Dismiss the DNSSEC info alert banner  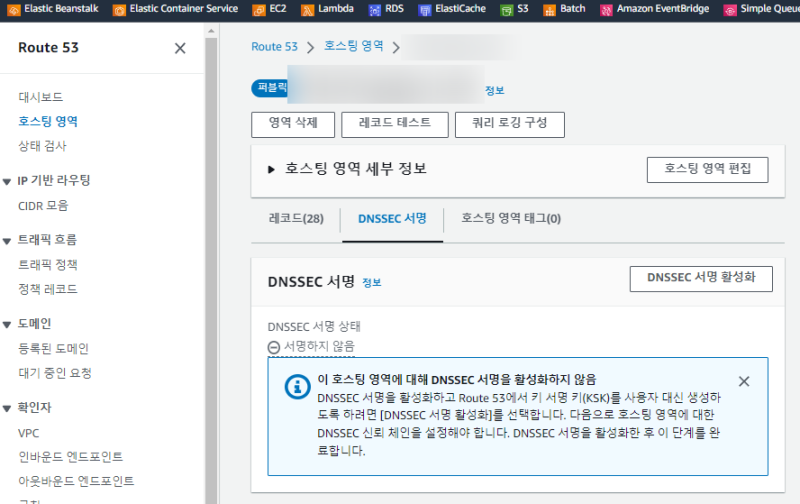tap(743, 381)
